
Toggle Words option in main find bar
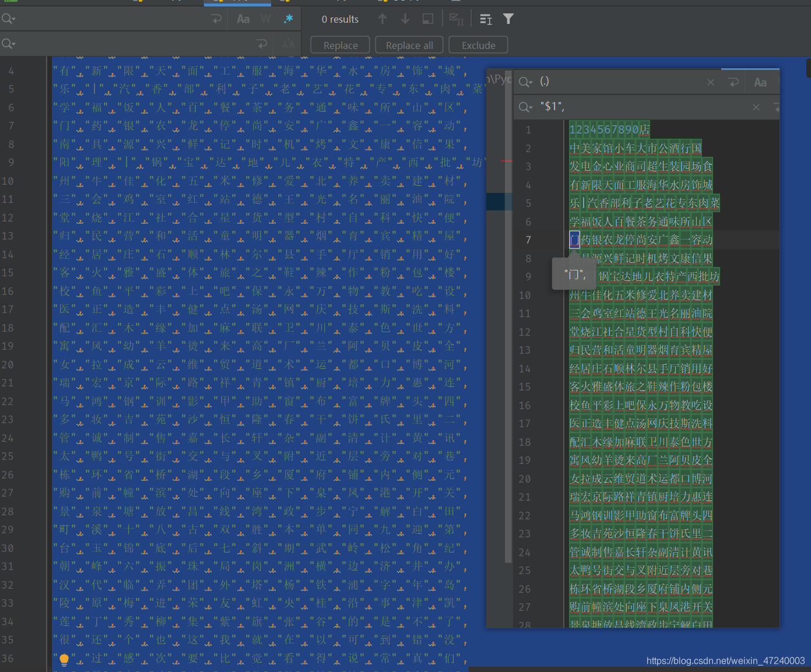pyautogui.click(x=266, y=19)
